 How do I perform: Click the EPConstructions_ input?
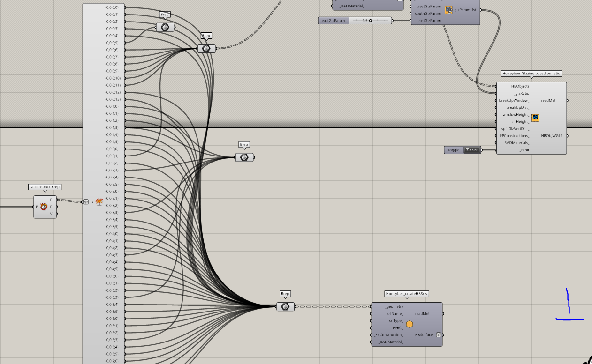(x=514, y=135)
